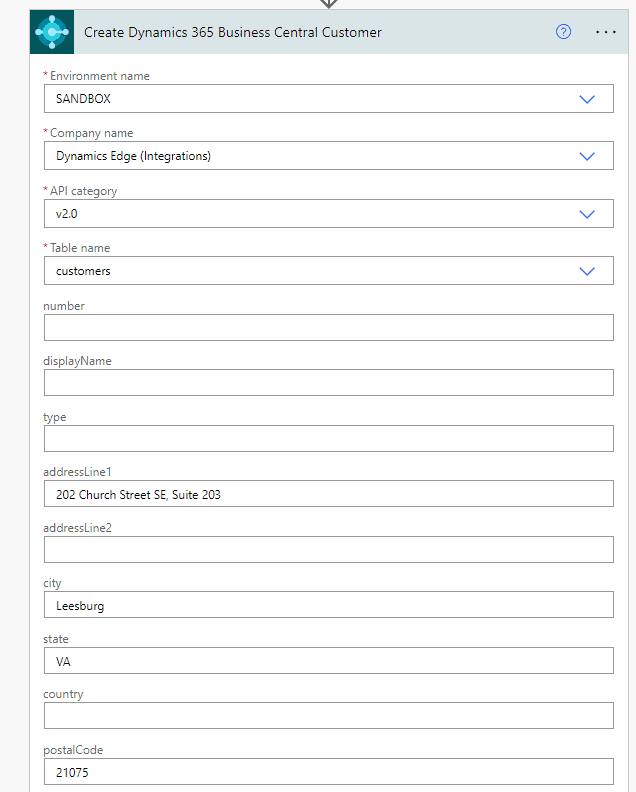Select the v2.0 API category value
The height and width of the screenshot is (792, 636).
[67, 214]
